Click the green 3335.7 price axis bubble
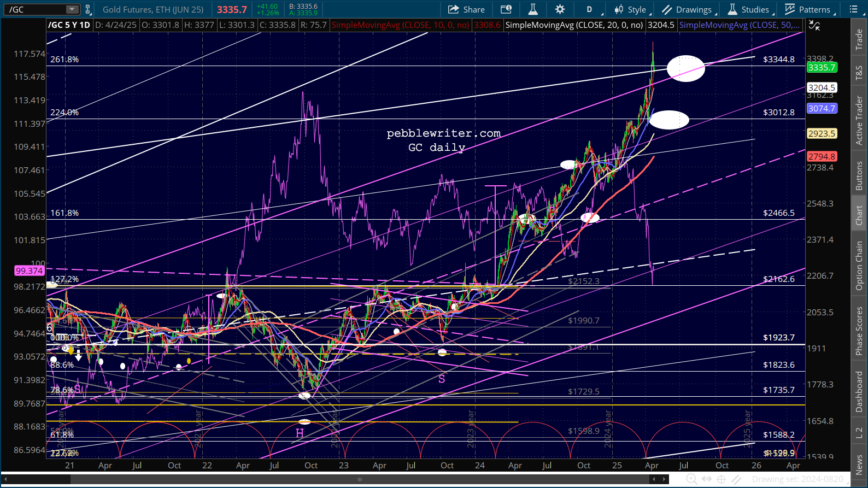Viewport: 868px width, 488px height. coord(822,68)
